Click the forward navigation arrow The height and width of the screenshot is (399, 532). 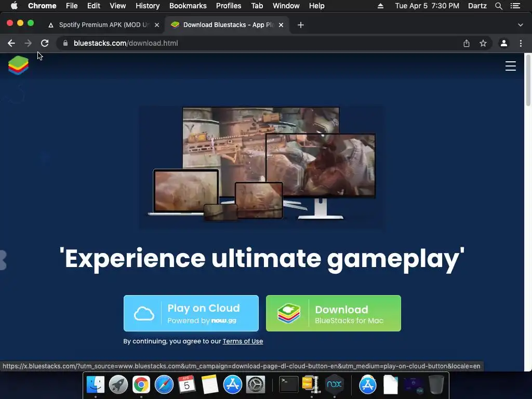point(28,43)
